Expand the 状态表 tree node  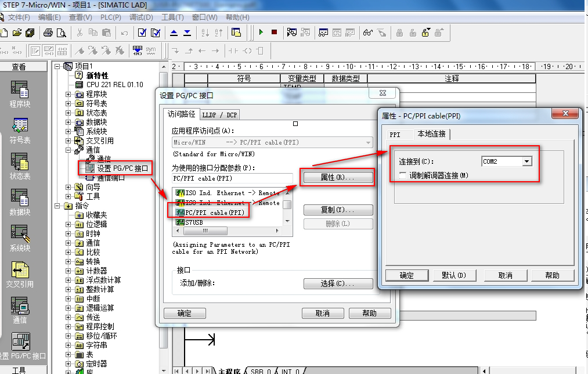(68, 113)
